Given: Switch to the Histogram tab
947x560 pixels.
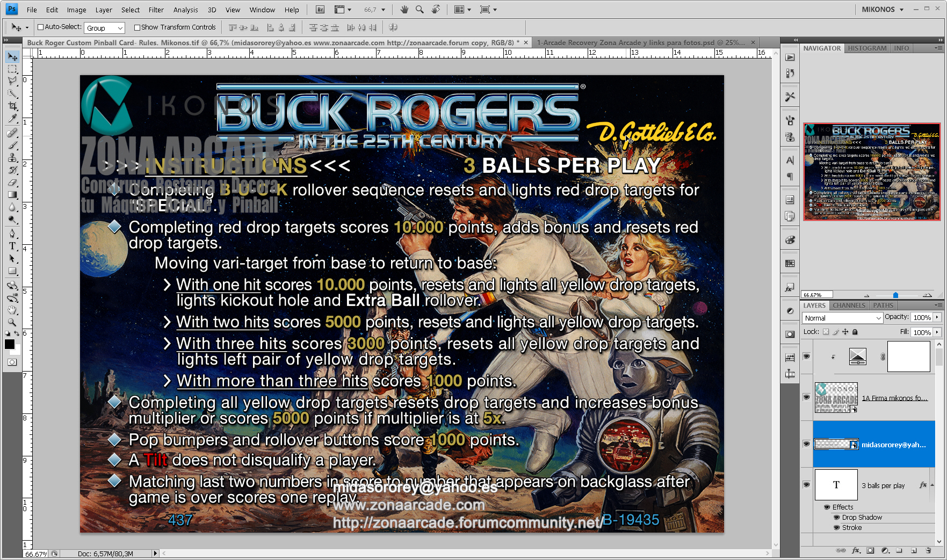Looking at the screenshot, I should (x=867, y=48).
